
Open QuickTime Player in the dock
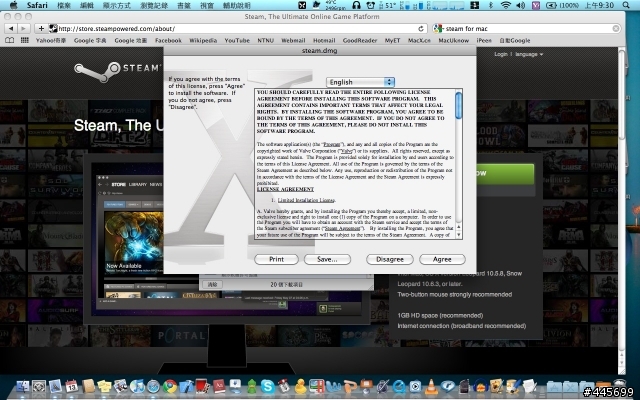point(398,386)
